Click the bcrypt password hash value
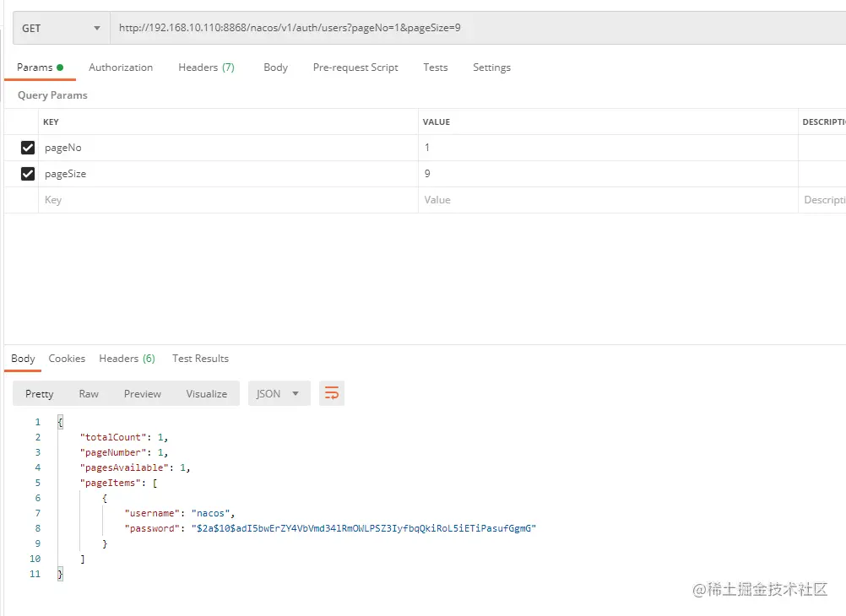 [x=364, y=528]
